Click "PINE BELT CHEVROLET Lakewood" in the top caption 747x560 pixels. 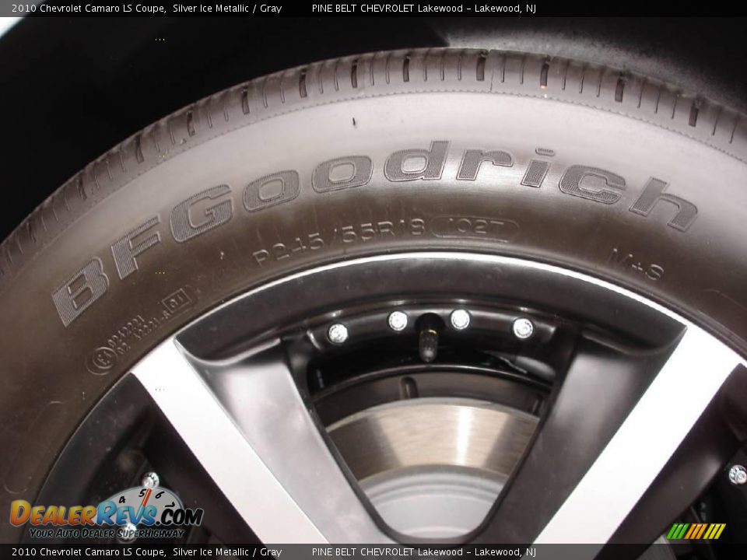pos(388,8)
